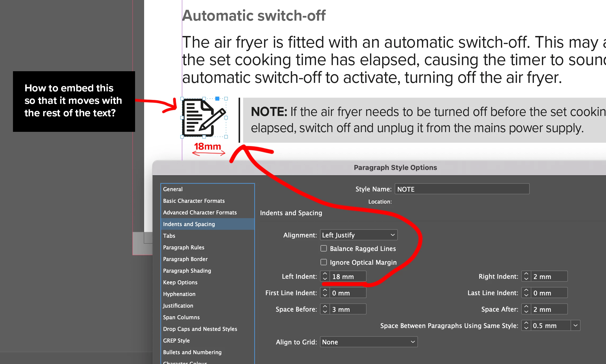606x364 pixels.
Task: Click Space Between Paragraphs stepper arrows
Action: [526, 326]
